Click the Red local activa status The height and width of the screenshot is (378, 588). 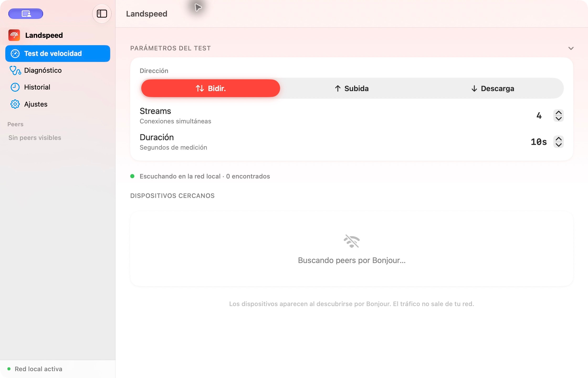(x=38, y=369)
